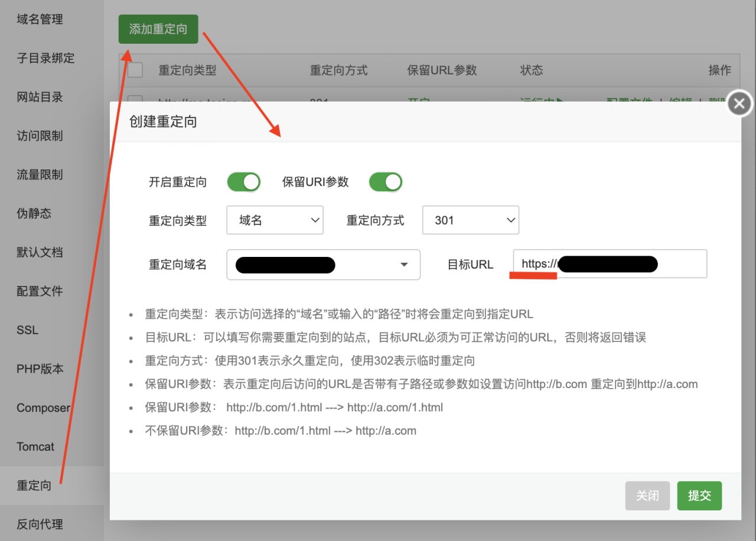The height and width of the screenshot is (541, 756).
Task: Click the 添加重定向 green button
Action: (x=158, y=28)
